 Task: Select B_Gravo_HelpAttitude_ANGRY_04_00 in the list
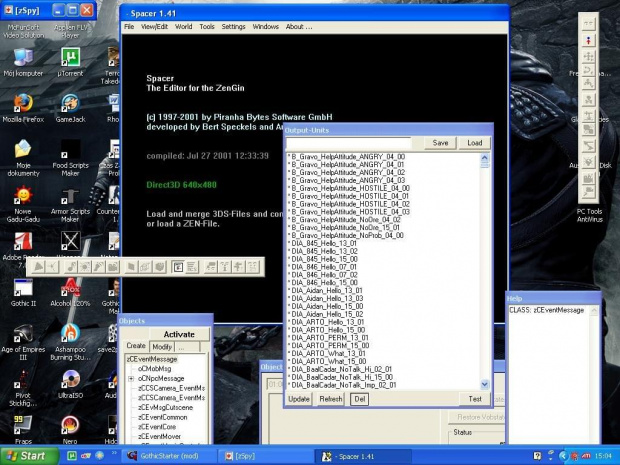[348, 157]
